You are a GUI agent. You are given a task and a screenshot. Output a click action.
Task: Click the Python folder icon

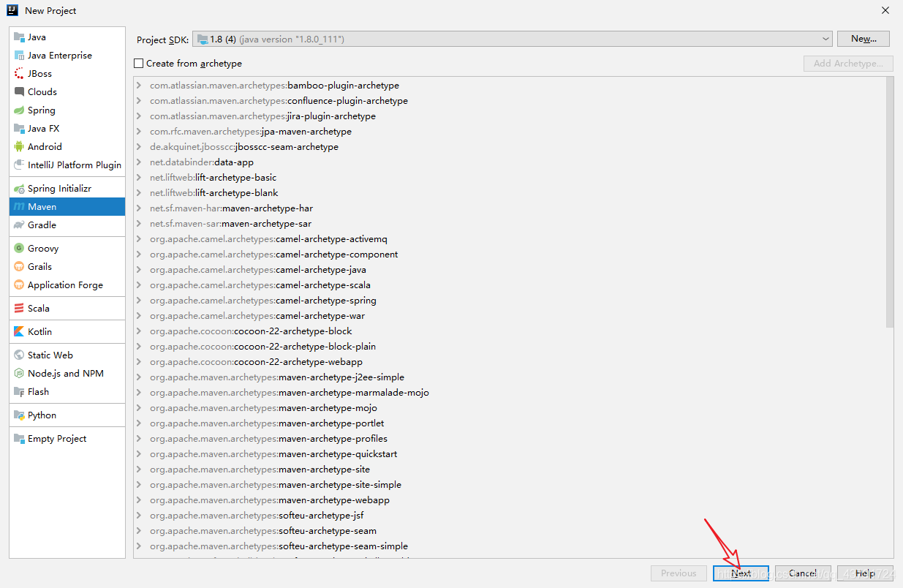pos(19,415)
